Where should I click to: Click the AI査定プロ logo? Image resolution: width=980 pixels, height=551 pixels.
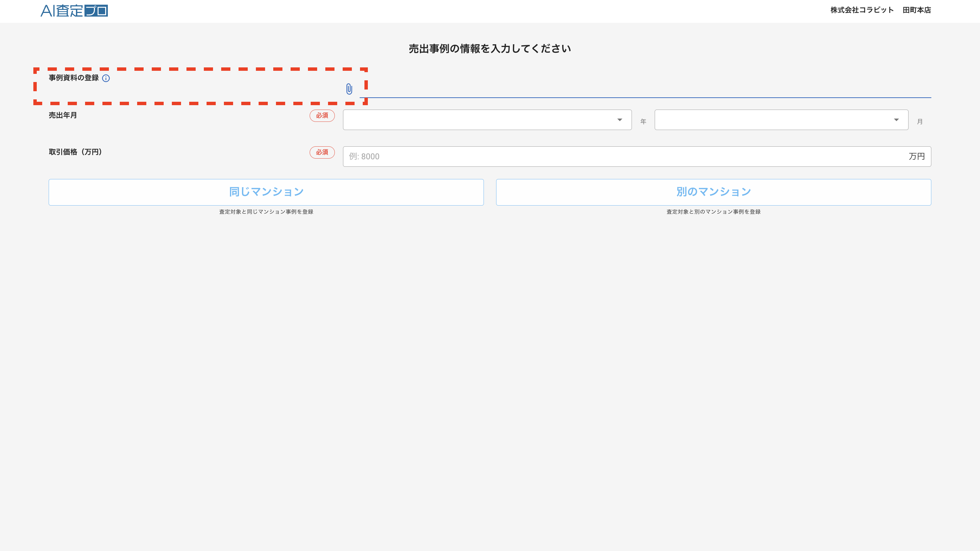pyautogui.click(x=74, y=11)
